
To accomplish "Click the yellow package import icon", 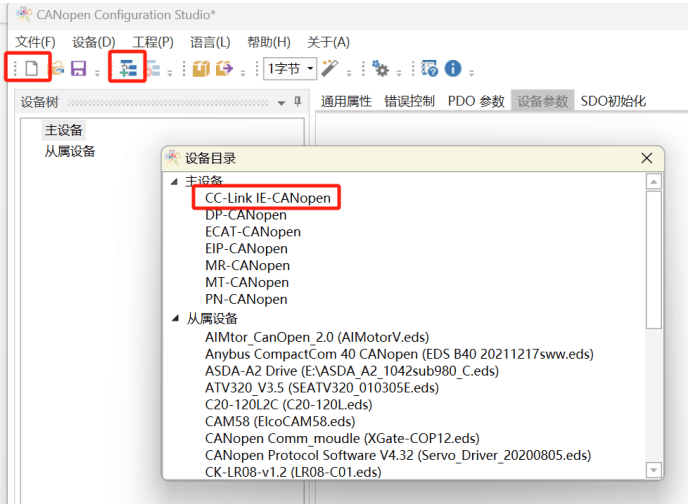I will coord(201,68).
